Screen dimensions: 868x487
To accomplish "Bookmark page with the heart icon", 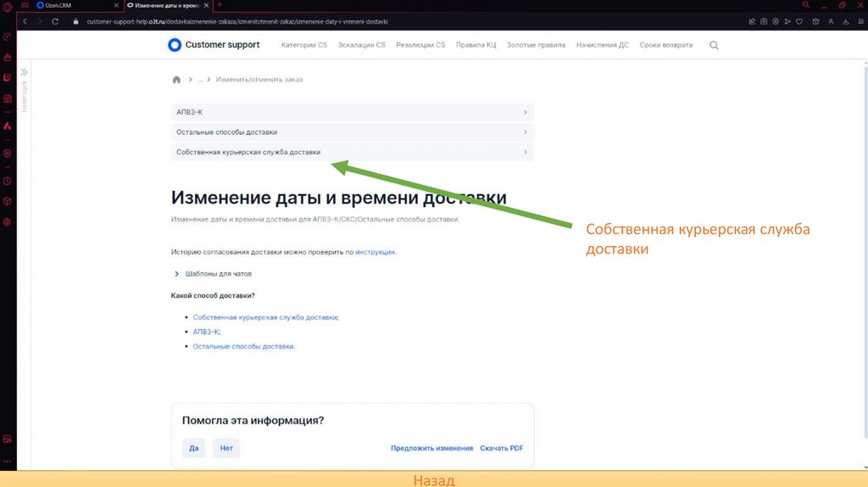I will point(799,21).
